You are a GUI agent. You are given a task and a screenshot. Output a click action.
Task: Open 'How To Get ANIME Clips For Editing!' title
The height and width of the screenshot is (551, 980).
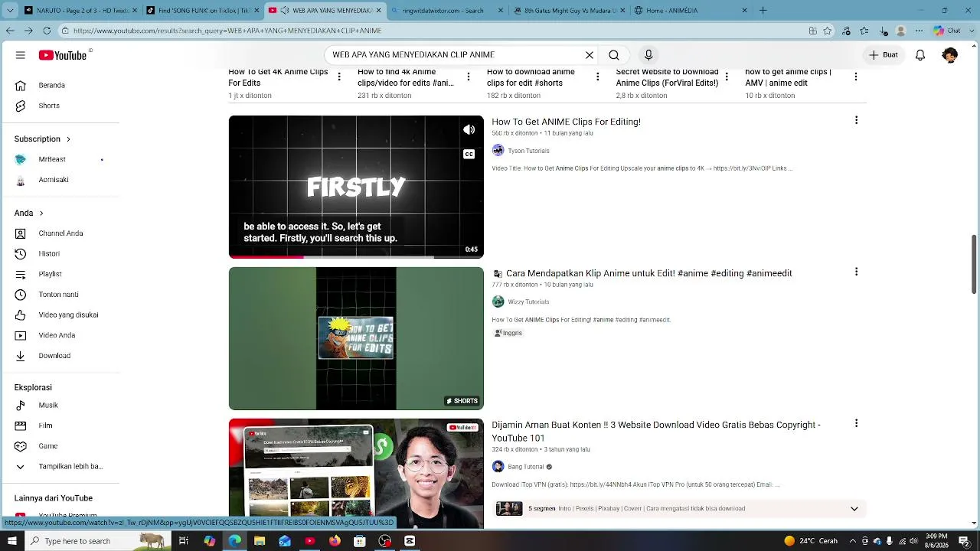click(x=566, y=122)
